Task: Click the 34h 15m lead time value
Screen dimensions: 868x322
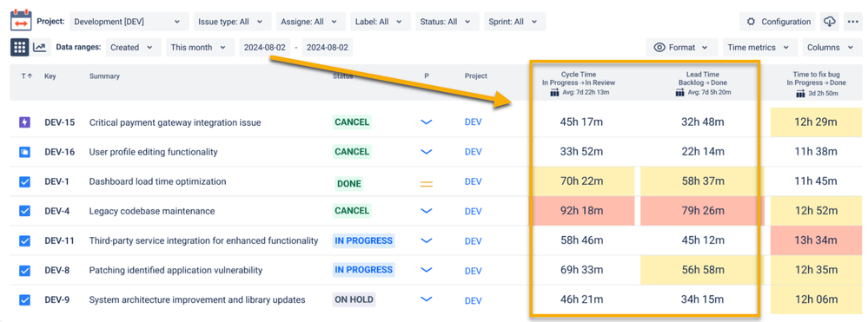Action: pos(702,300)
